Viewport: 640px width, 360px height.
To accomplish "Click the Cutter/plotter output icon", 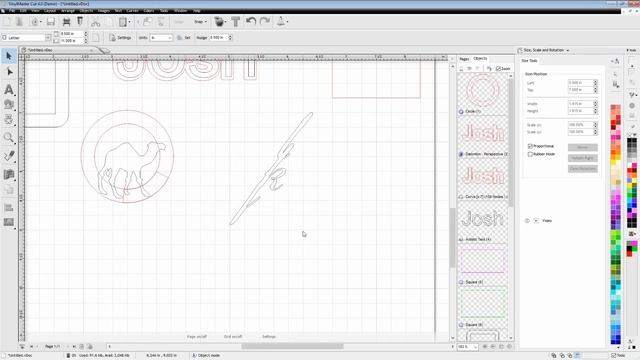I will (x=67, y=22).
